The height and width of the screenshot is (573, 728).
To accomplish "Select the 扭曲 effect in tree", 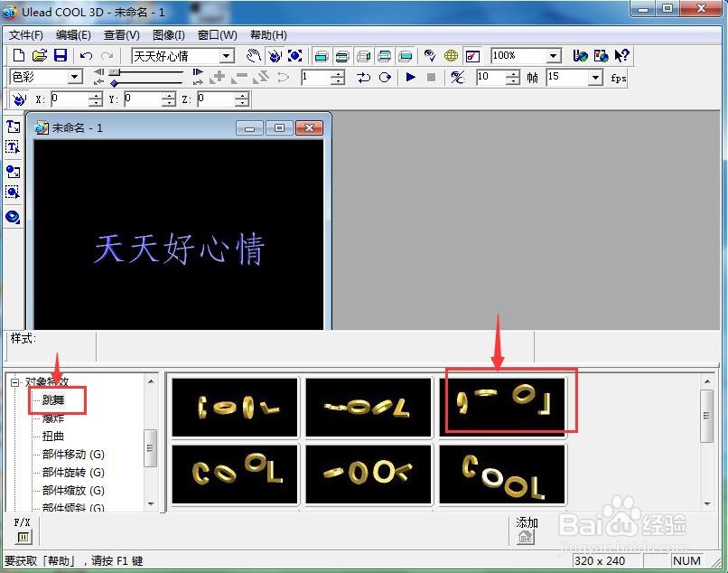I will (x=53, y=436).
